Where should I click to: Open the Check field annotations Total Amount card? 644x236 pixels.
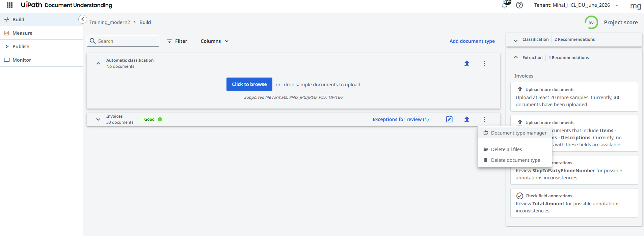(574, 203)
